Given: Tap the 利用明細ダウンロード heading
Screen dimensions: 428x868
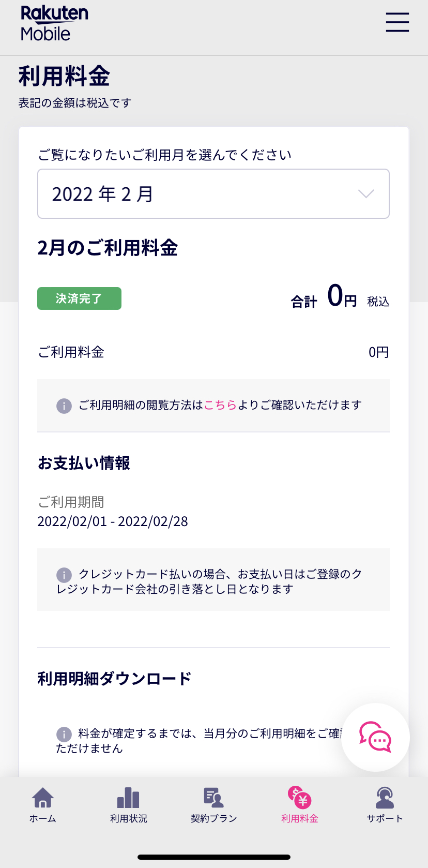Looking at the screenshot, I should click(114, 678).
